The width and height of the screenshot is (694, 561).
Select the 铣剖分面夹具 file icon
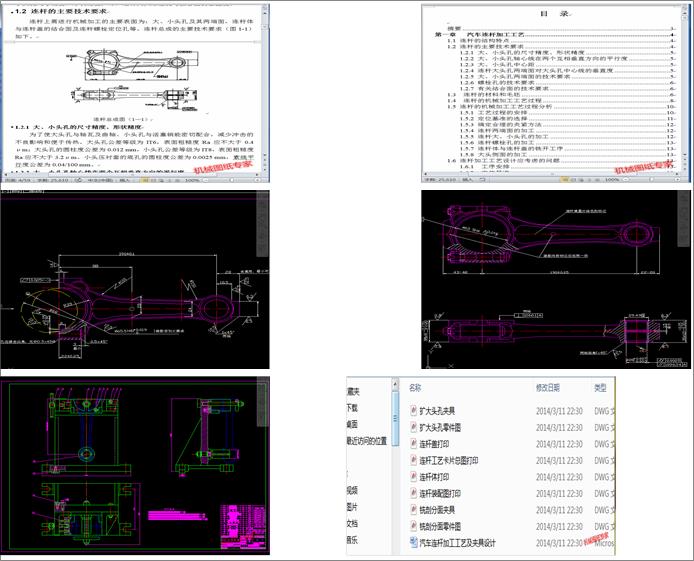click(415, 510)
